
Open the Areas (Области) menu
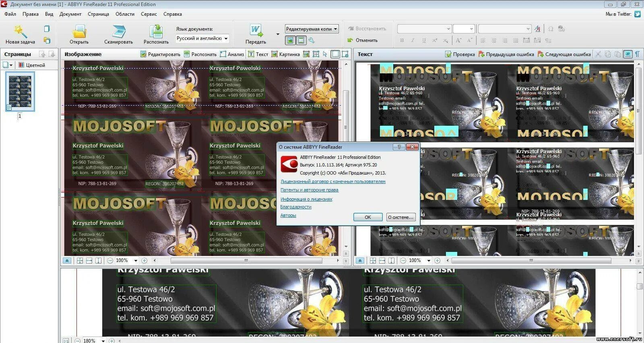click(x=125, y=14)
